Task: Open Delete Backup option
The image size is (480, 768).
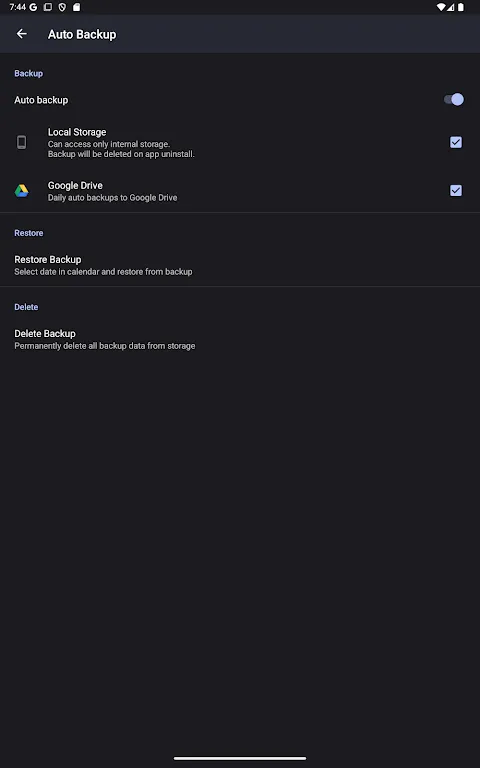Action: 240,339
